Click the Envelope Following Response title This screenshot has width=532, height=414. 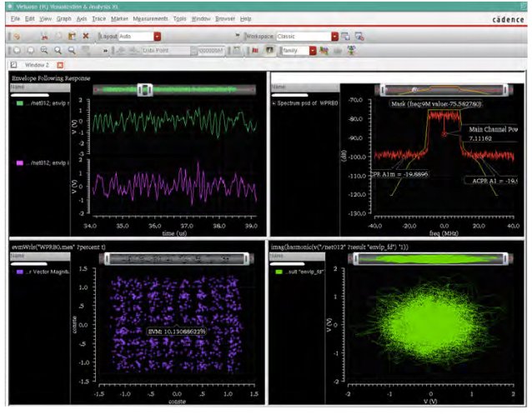[x=51, y=78]
